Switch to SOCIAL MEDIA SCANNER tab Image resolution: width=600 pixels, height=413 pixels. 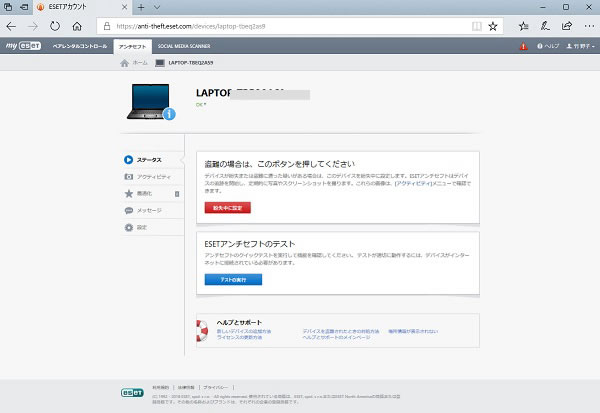pos(184,46)
